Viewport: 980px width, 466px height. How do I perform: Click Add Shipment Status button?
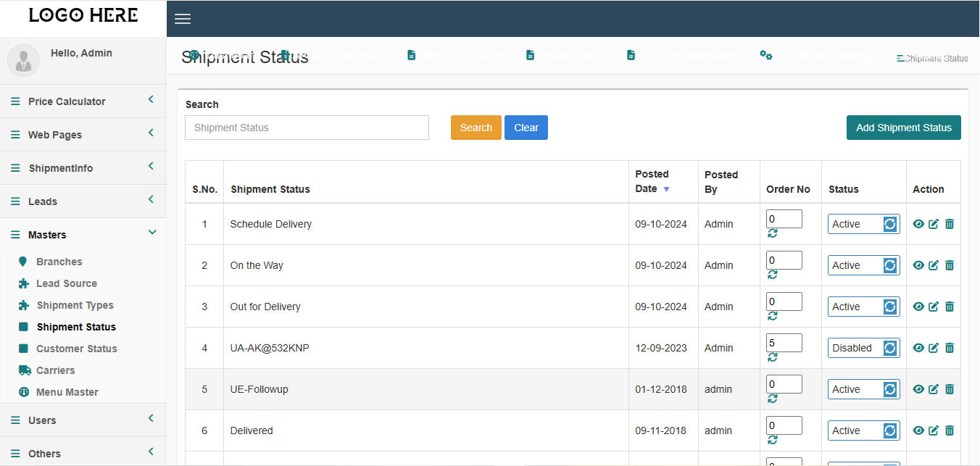click(903, 128)
